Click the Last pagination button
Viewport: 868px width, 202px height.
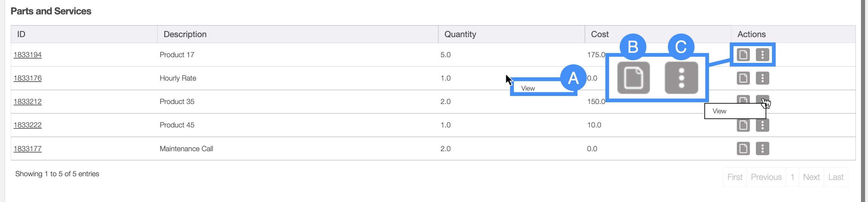pos(836,177)
